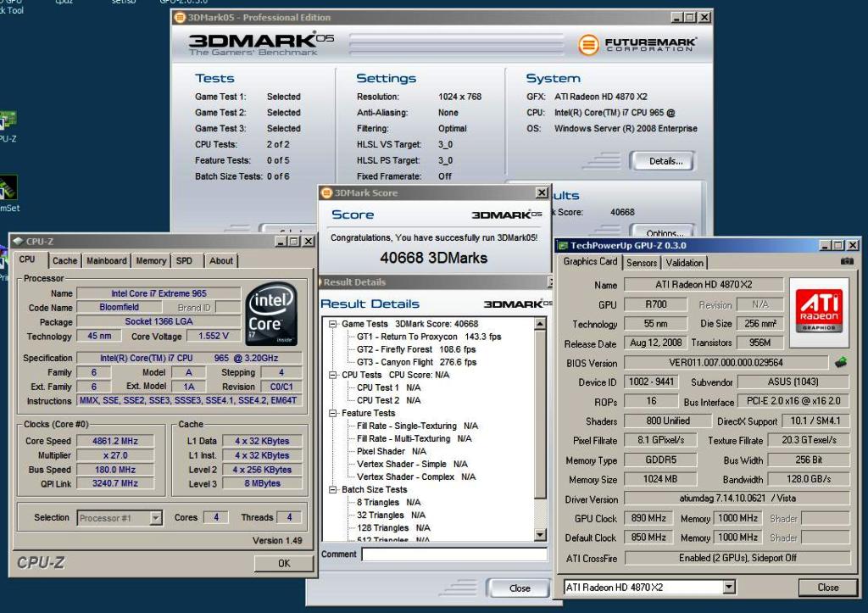
Task: Click the Comment input field
Action: point(454,554)
